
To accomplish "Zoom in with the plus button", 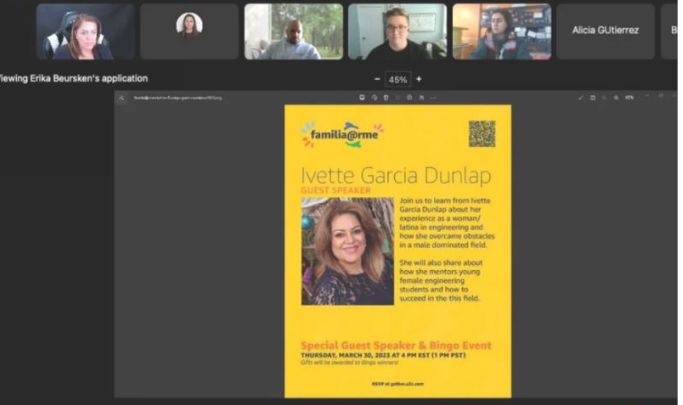I will point(419,79).
